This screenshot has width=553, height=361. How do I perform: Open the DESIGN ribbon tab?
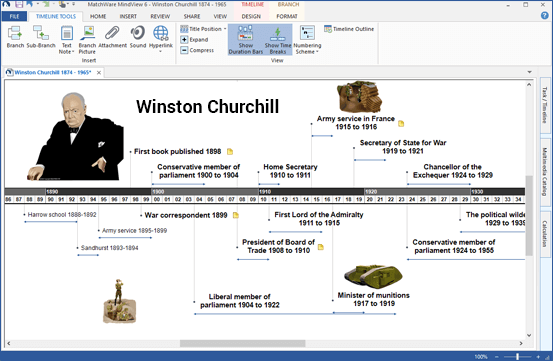251,16
